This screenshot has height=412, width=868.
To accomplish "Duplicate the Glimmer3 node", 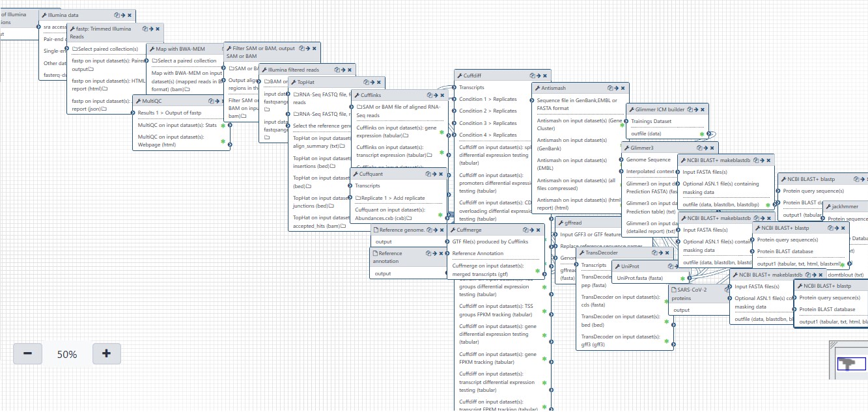I will 701,148.
